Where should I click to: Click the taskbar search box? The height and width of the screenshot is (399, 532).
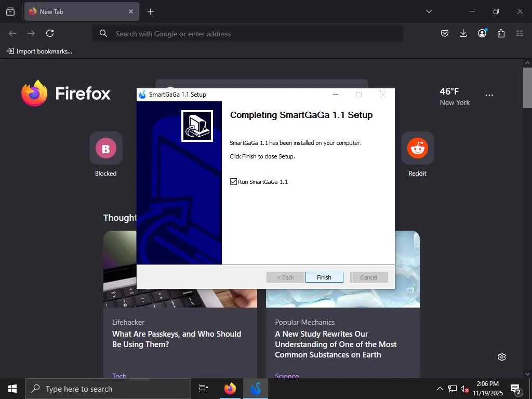(108, 389)
